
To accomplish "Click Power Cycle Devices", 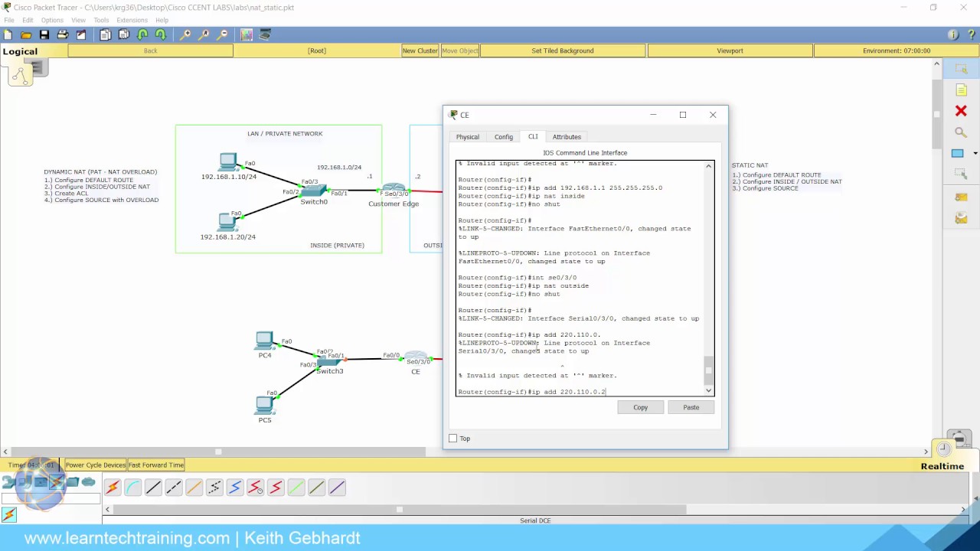I will click(x=96, y=465).
